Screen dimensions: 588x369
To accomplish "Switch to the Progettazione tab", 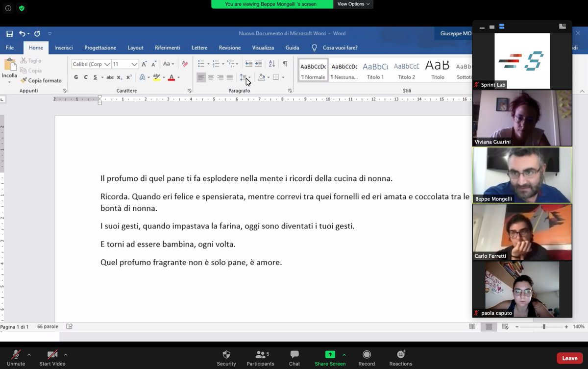I will pos(100,48).
